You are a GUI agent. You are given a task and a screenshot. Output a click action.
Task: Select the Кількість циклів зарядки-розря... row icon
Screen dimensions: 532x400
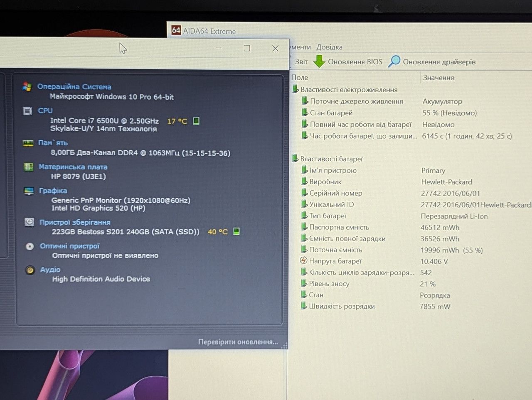(x=304, y=272)
